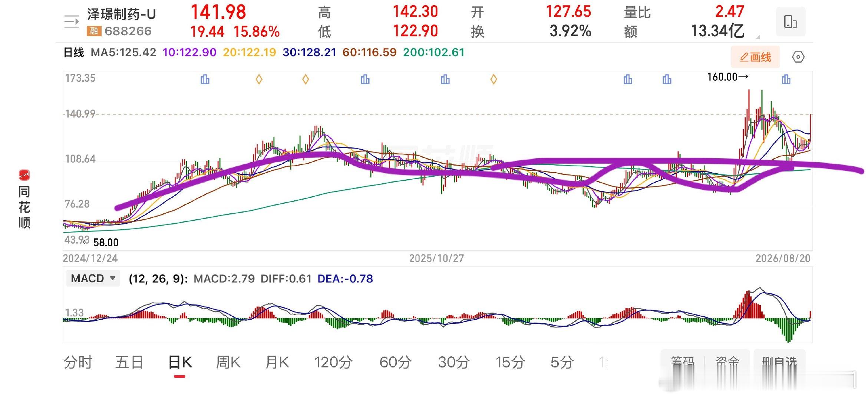868x400 pixels.
Task: Tap the end date 2026/08/20
Action: coord(783,259)
